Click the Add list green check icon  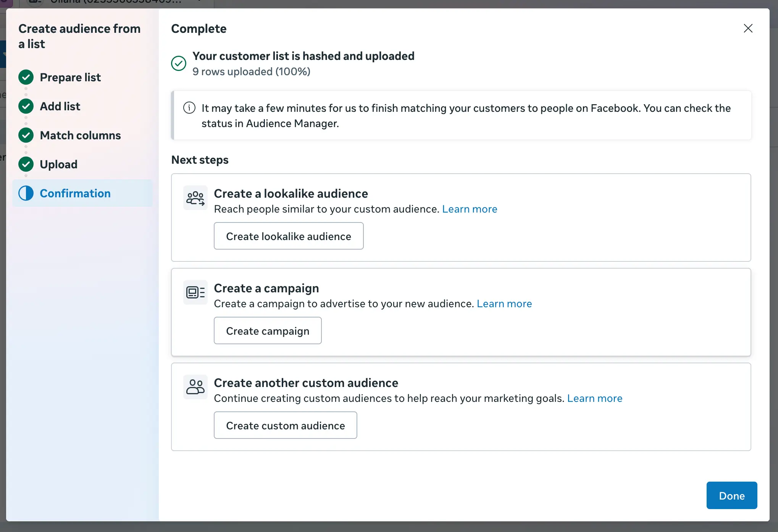[26, 106]
